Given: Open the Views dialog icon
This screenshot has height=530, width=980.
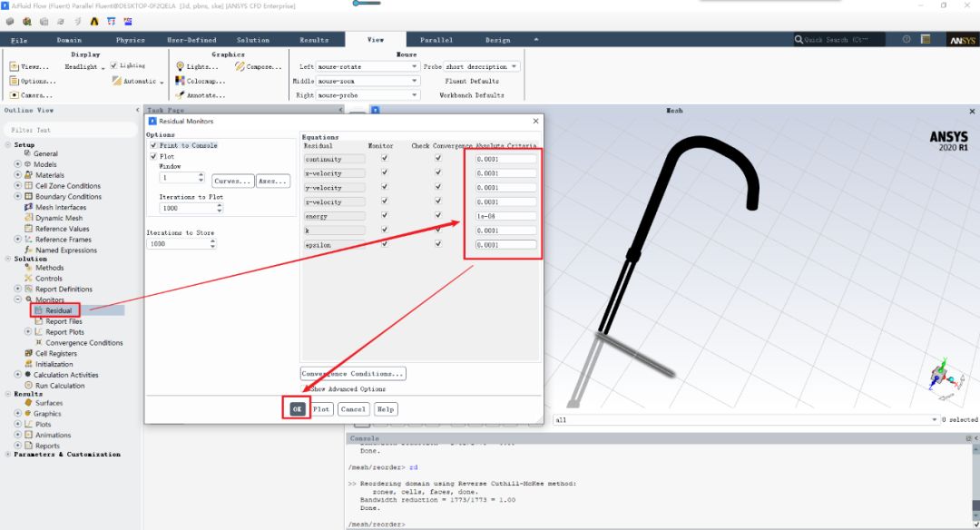Looking at the screenshot, I should coord(14,66).
